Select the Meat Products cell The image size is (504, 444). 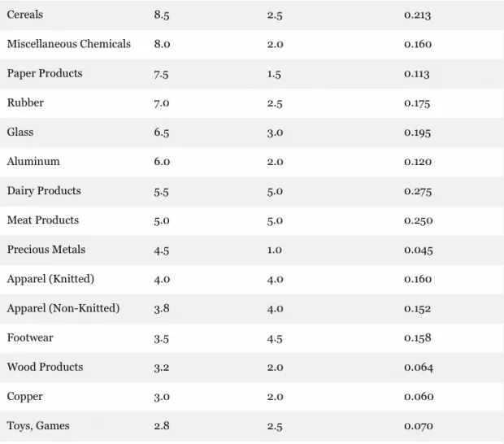[x=42, y=220]
